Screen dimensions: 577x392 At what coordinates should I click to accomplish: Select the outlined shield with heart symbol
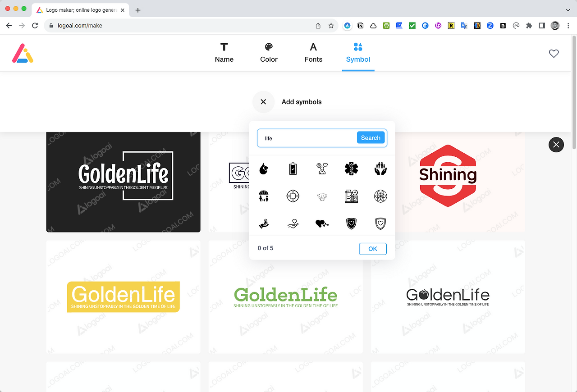pyautogui.click(x=381, y=223)
